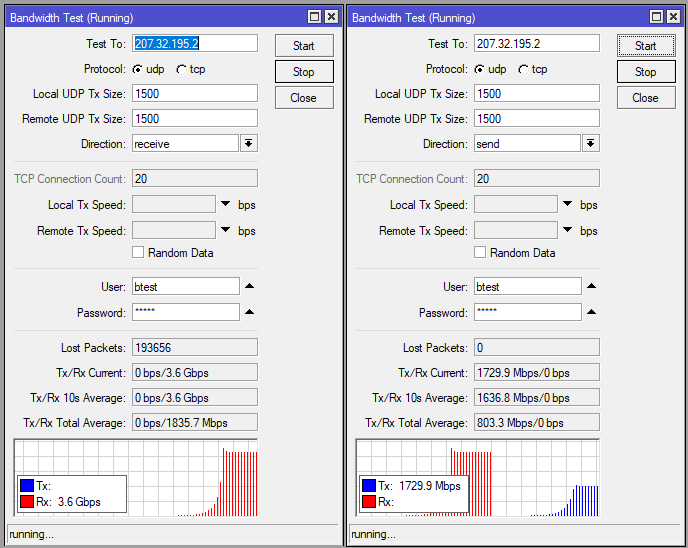The width and height of the screenshot is (688, 548).
Task: Select tcp protocol in the left window
Action: (x=181, y=70)
